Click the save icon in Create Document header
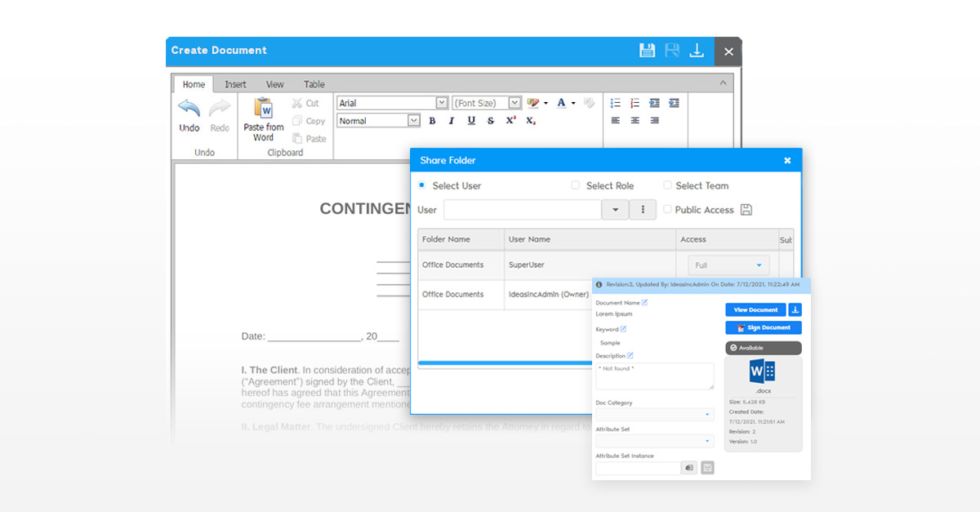The width and height of the screenshot is (980, 512). click(647, 51)
